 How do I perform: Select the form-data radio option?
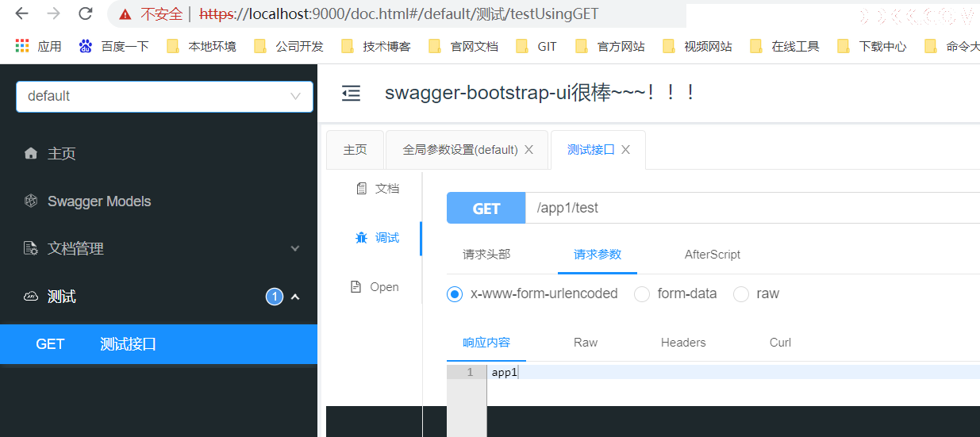tap(642, 294)
